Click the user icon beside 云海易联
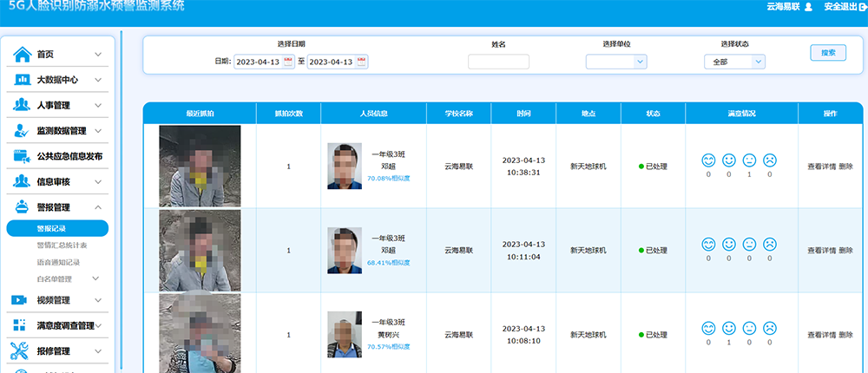 [x=808, y=7]
